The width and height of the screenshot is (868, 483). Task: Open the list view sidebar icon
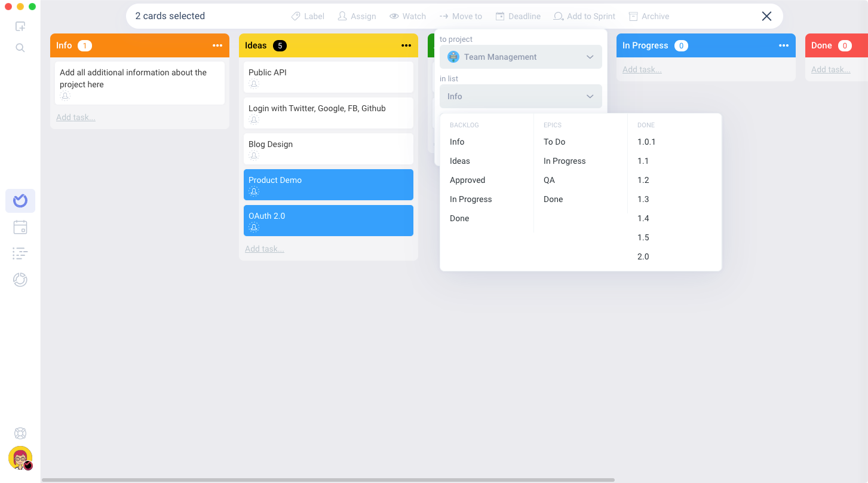pos(20,253)
